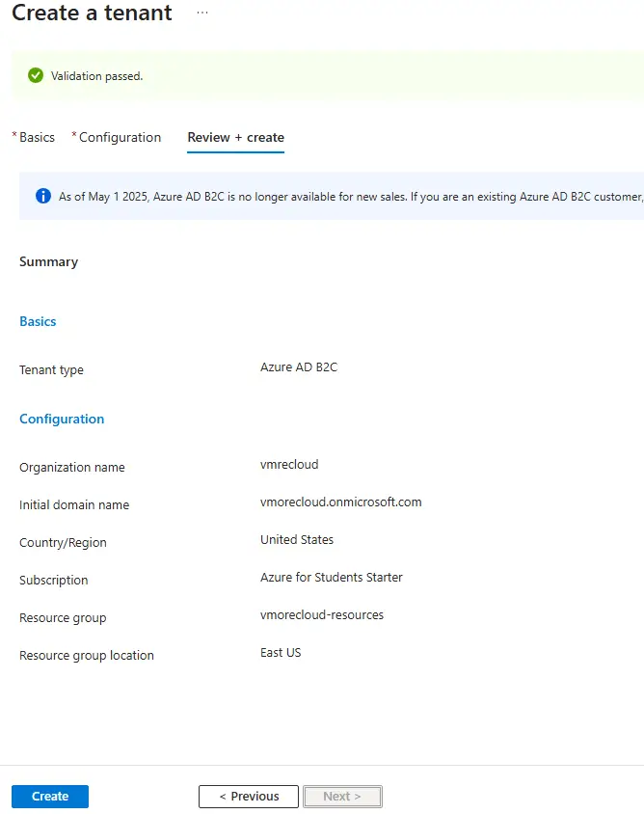Click the Subscription label
Screen dimensions: 644x814
[53, 580]
